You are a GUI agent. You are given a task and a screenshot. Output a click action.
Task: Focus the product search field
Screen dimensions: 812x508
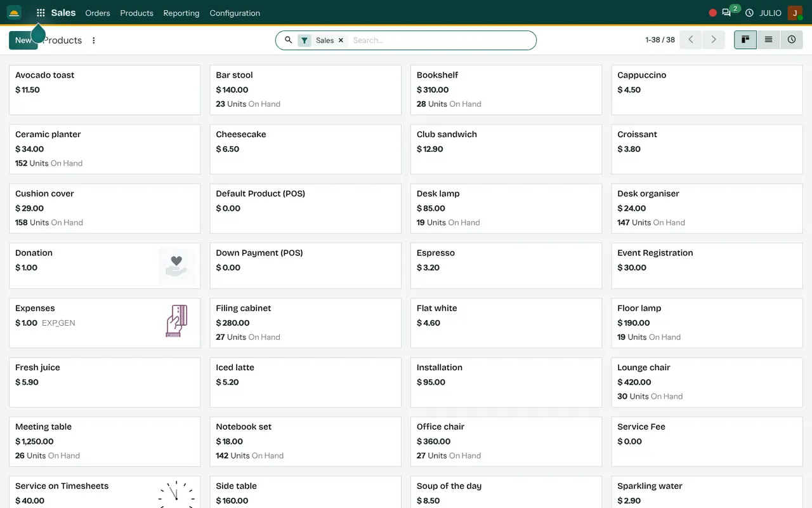pyautogui.click(x=441, y=40)
